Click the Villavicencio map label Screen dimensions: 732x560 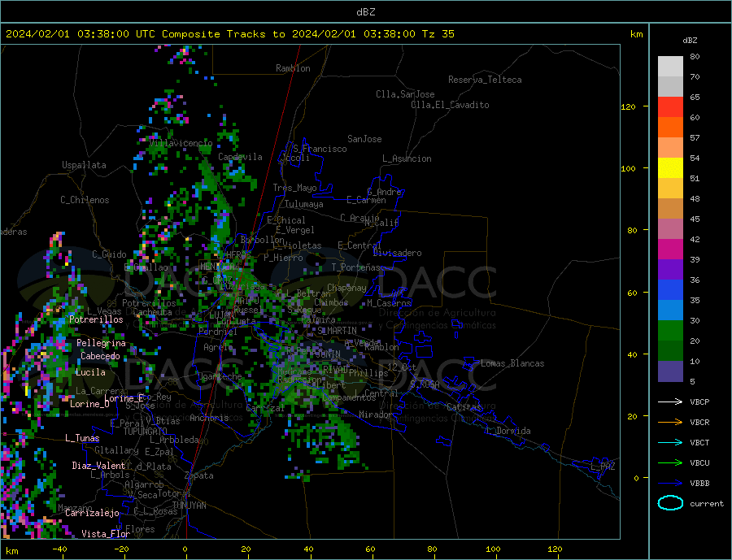pos(181,143)
